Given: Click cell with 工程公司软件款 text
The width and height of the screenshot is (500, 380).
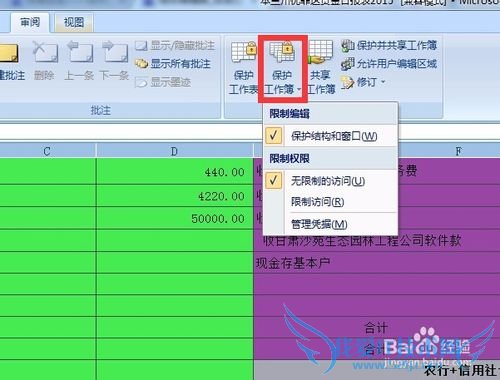Looking at the screenshot, I should 377,240.
